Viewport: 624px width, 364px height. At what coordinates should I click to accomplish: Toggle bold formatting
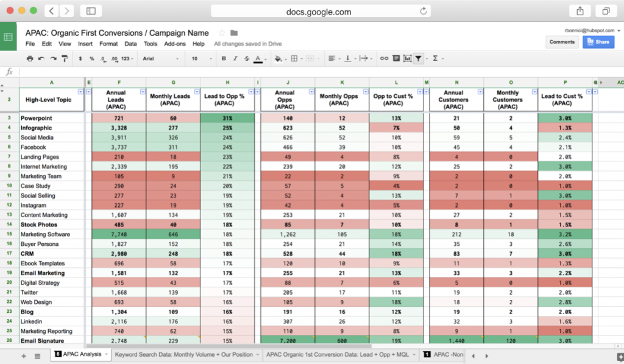click(x=224, y=58)
